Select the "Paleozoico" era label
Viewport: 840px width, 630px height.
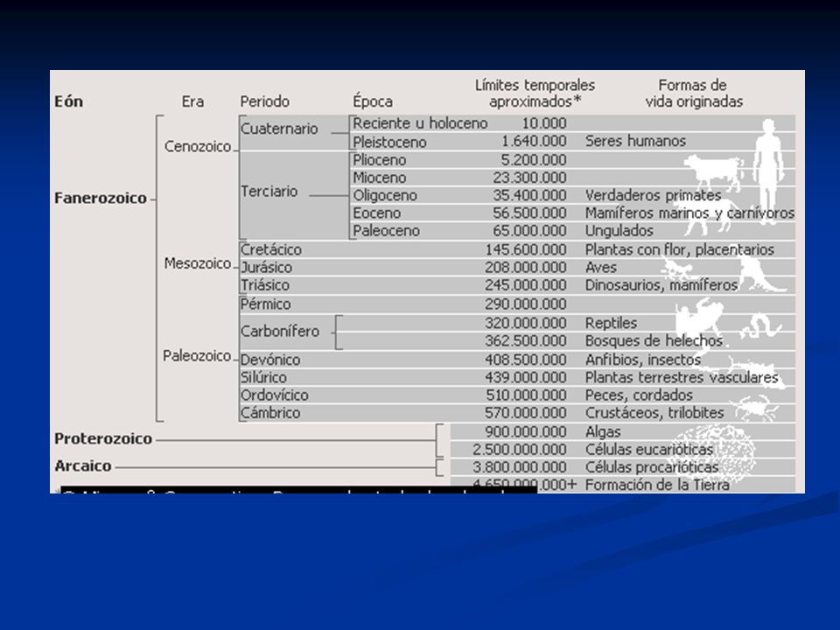pos(197,356)
